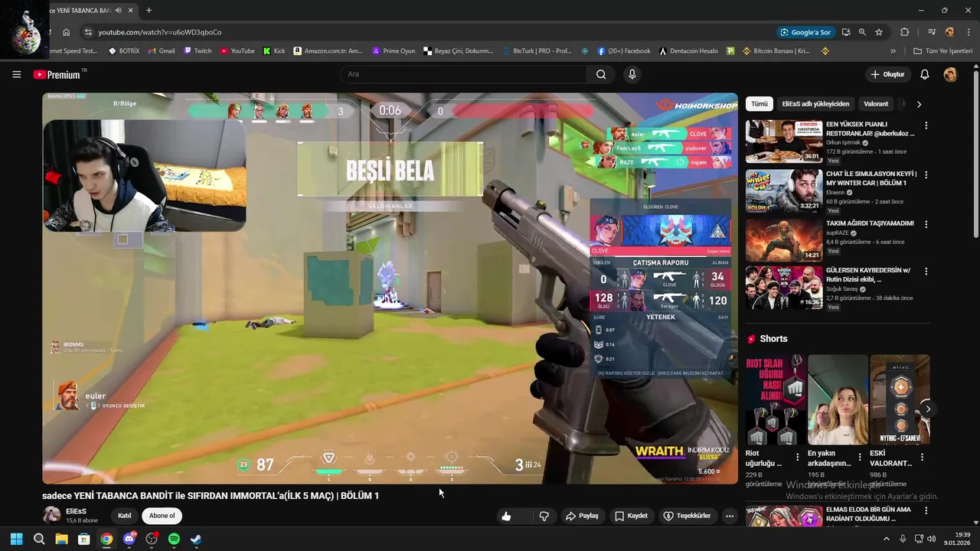Open Spotify from the taskbar
Viewport: 980px width, 551px height.
pyautogui.click(x=174, y=539)
